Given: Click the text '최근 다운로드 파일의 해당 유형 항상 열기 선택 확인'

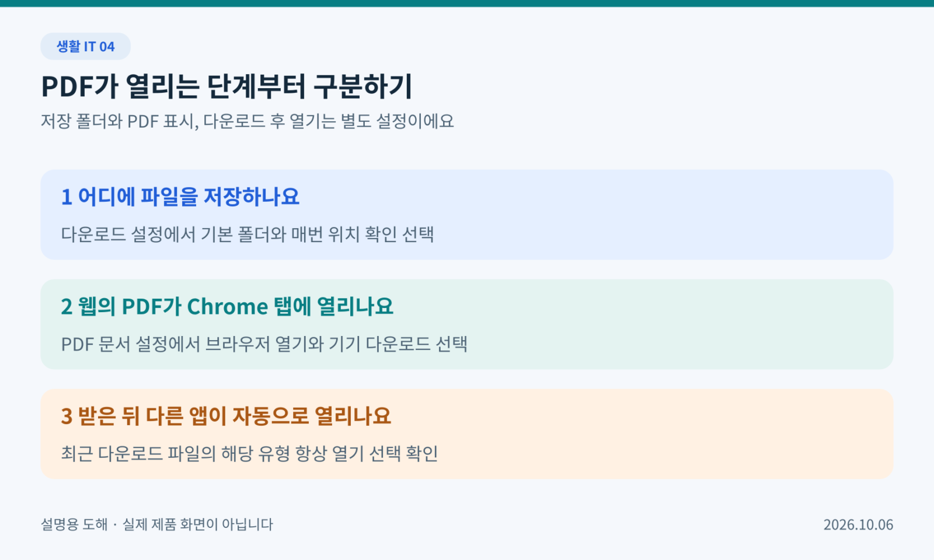Looking at the screenshot, I should [249, 453].
